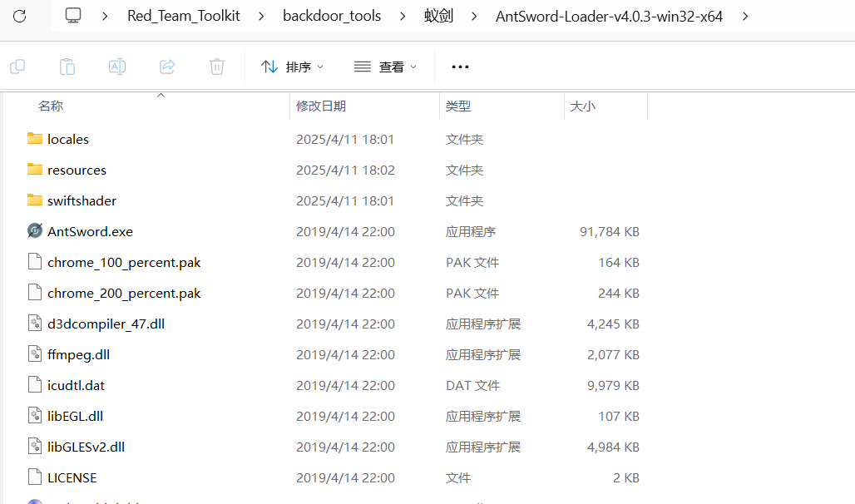The image size is (855, 504).
Task: Open the three-dot more options menu
Action: [x=460, y=67]
